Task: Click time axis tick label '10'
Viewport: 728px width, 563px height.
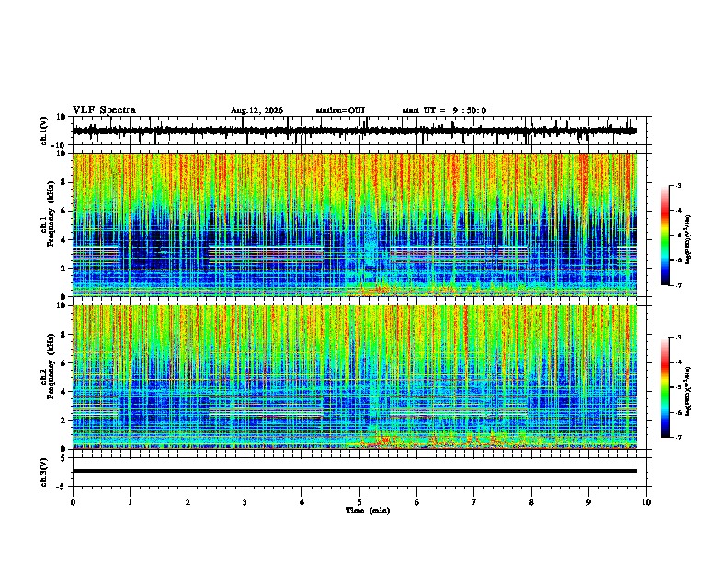Action: click(646, 502)
